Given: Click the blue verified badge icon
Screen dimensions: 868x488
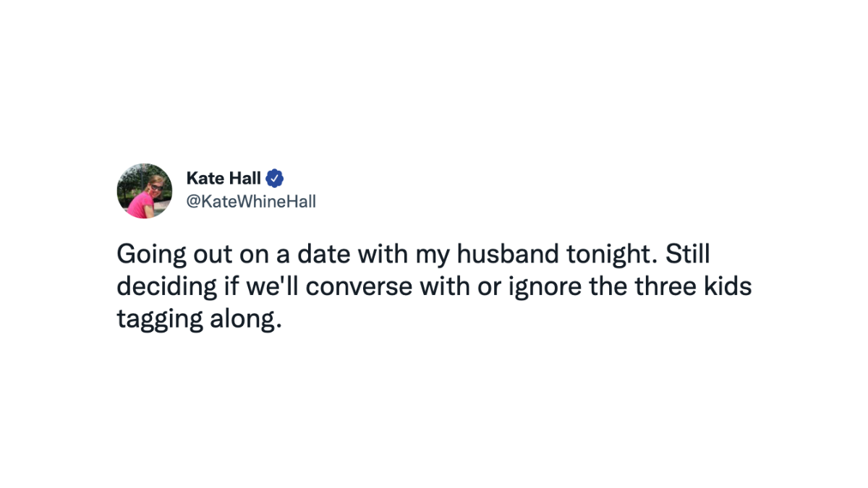Looking at the screenshot, I should pyautogui.click(x=275, y=178).
